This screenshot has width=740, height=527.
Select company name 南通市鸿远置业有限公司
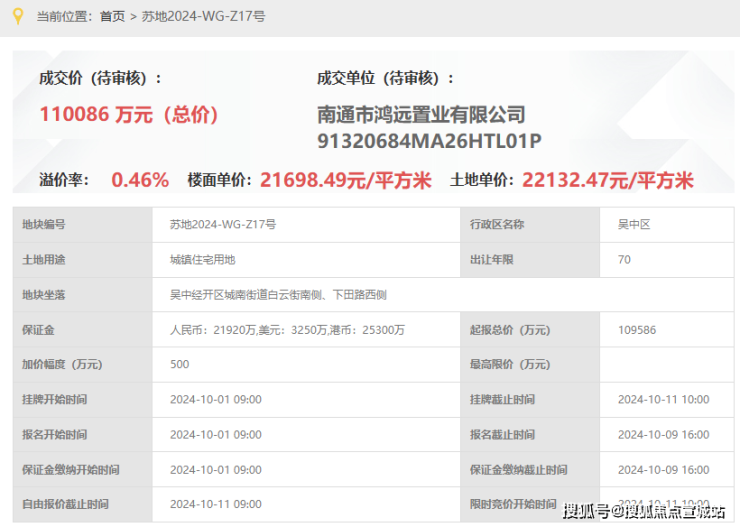tap(421, 115)
